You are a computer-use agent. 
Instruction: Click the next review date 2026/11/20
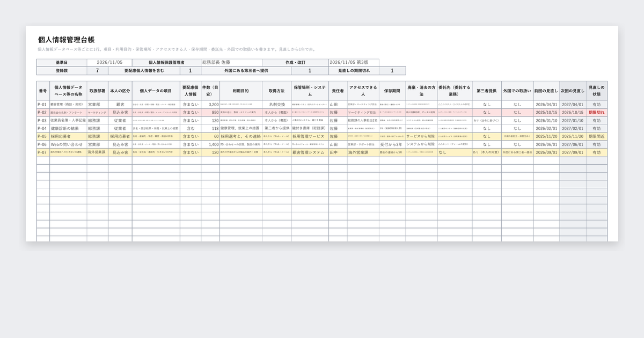pyautogui.click(x=573, y=136)
